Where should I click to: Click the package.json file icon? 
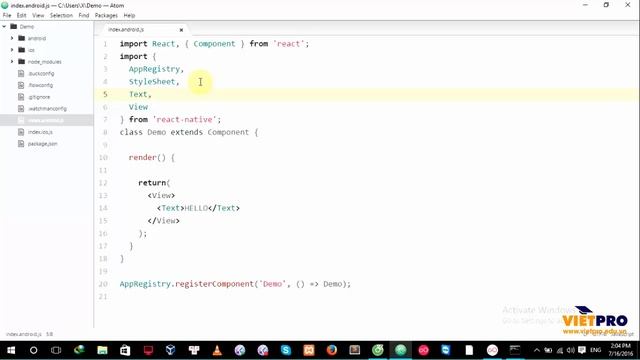[x=21, y=144]
